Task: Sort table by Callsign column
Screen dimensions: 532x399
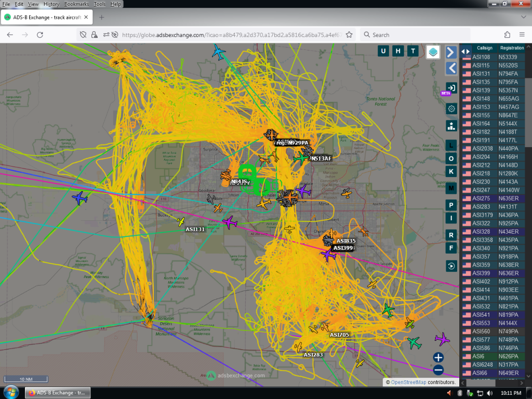Action: [484, 48]
